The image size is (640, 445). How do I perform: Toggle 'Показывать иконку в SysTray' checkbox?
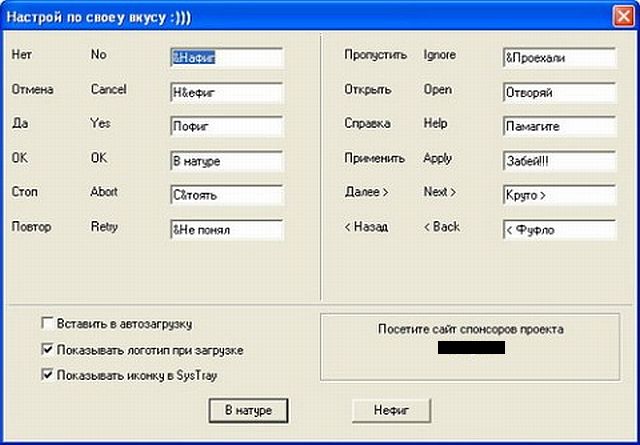[47, 376]
